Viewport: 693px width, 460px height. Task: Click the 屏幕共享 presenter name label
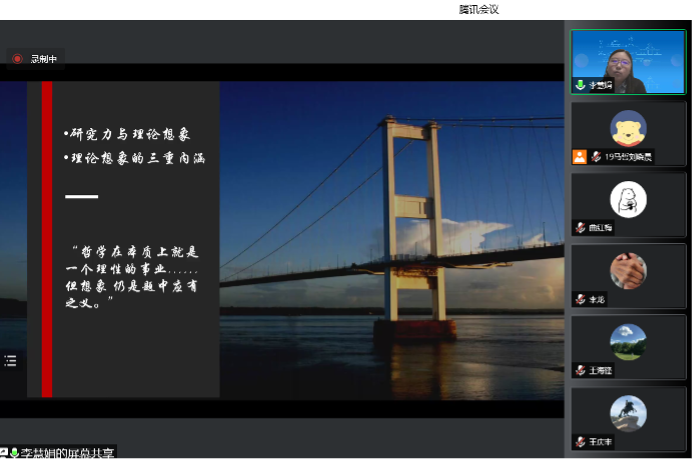pos(68,453)
